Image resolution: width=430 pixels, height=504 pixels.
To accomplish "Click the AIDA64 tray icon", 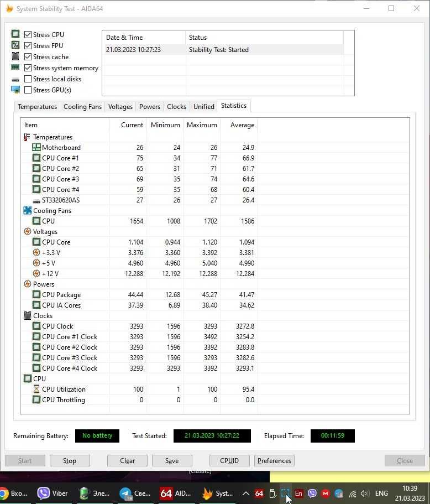I will click(x=259, y=493).
